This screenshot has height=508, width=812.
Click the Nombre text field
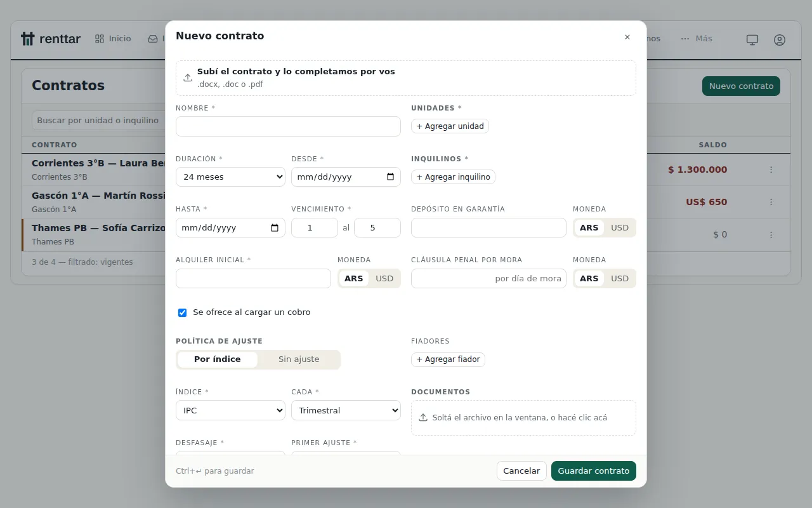(288, 126)
